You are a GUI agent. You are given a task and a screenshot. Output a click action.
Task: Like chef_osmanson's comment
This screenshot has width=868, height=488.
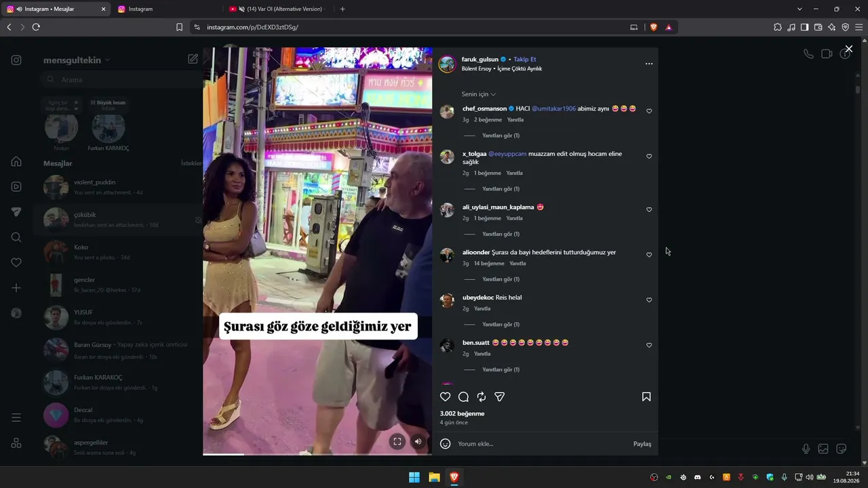(649, 111)
